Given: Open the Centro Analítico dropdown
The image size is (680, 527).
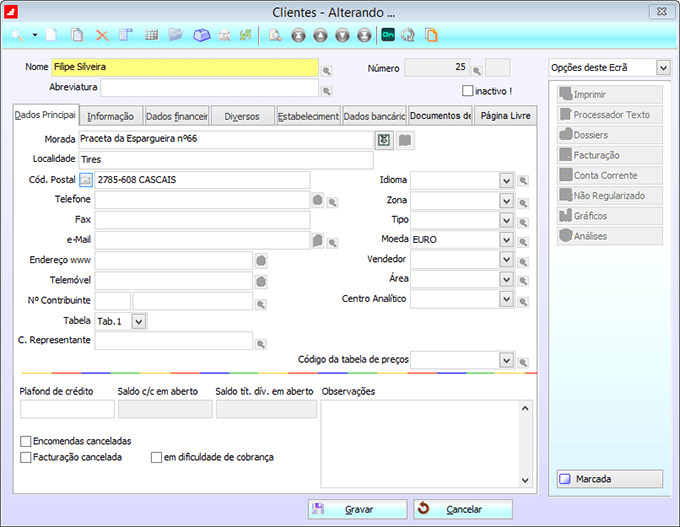Looking at the screenshot, I should point(507,299).
